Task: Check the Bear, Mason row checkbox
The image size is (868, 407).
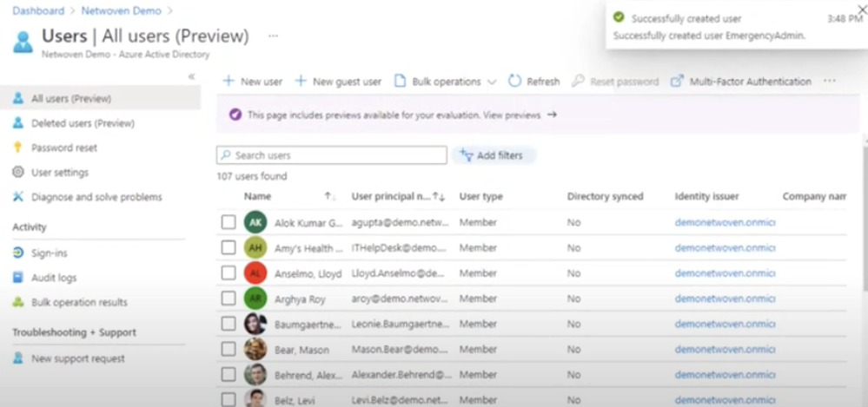Action: click(x=229, y=350)
